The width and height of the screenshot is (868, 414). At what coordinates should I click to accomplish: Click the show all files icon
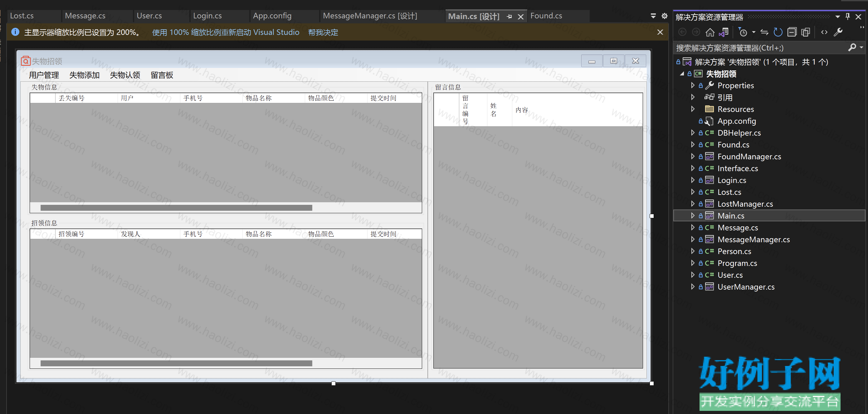coord(806,32)
